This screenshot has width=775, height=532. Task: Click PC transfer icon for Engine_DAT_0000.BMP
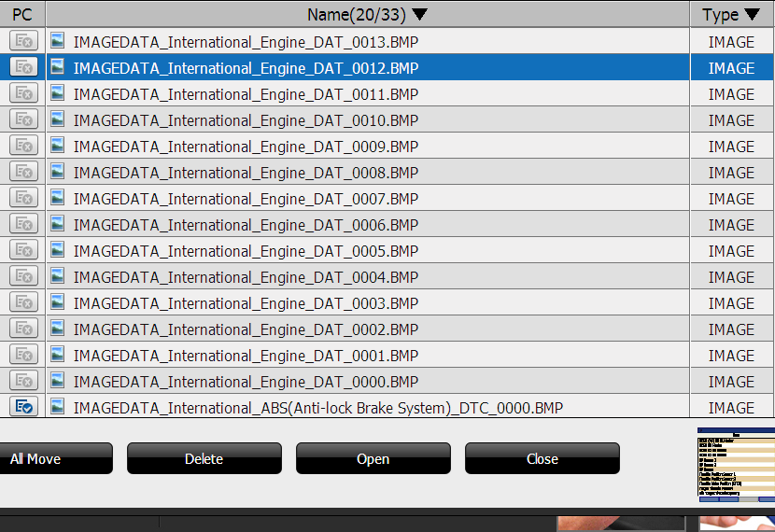click(23, 382)
